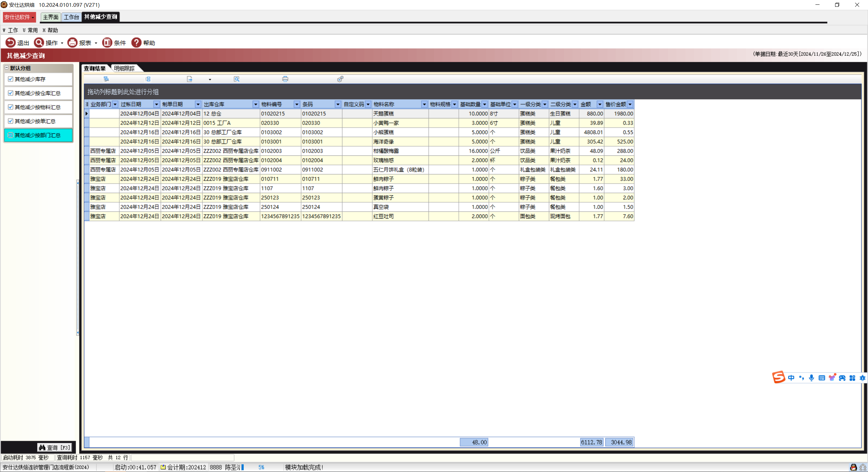868x472 pixels.
Task: Open the 业务部门 column filter dropdown
Action: point(115,104)
